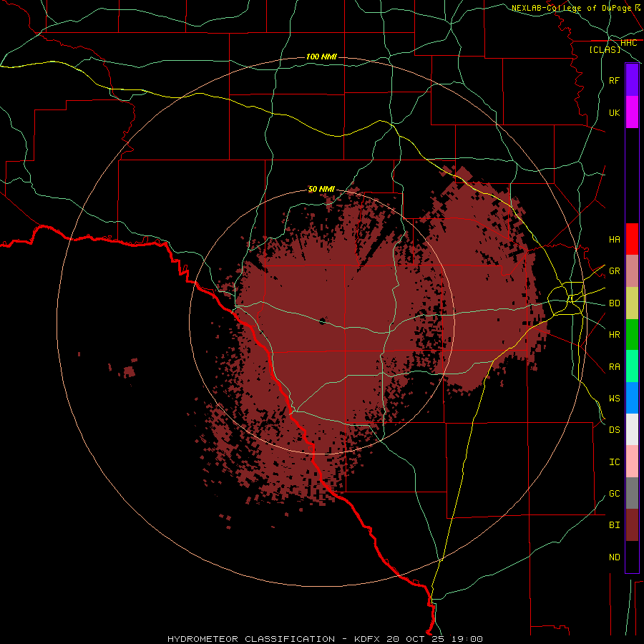The width and height of the screenshot is (644, 644).
Task: Select the dusty pink GR color swatch
Action: click(x=632, y=270)
